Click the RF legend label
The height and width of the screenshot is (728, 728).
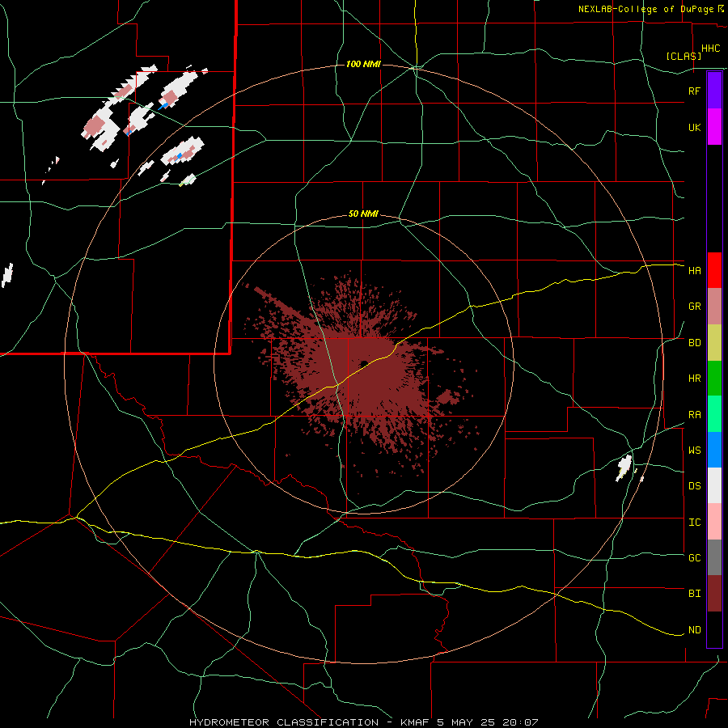pyautogui.click(x=694, y=91)
